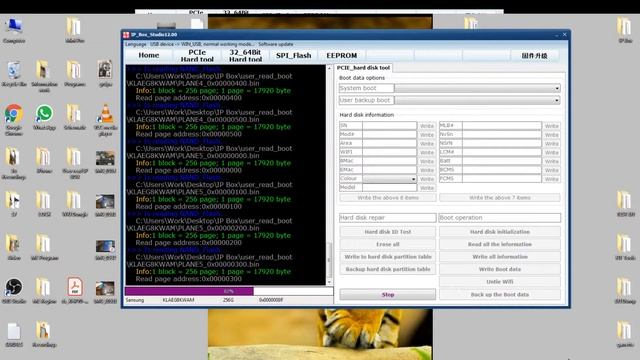Click the log scrollbar down arrow
Image resolution: width=640 pixels, height=360 pixels.
(x=329, y=282)
